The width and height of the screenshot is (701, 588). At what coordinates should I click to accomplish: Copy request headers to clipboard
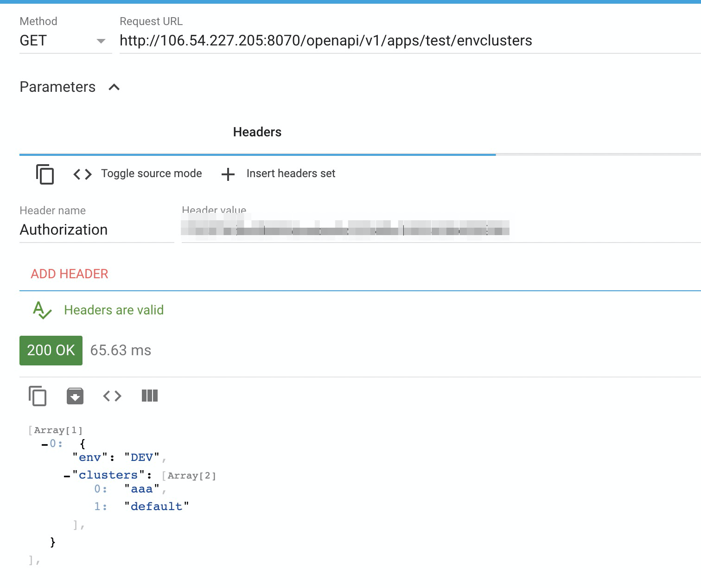(45, 175)
